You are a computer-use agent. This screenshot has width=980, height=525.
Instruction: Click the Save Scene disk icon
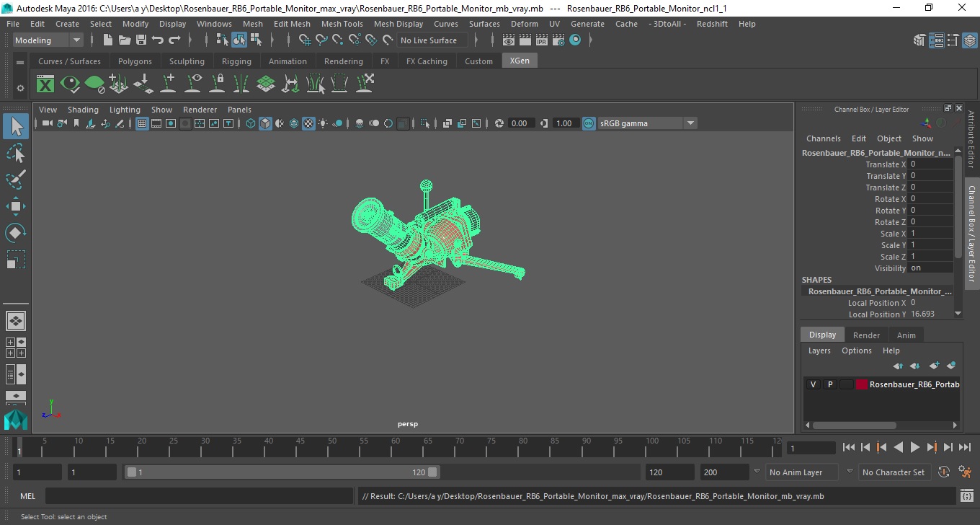(141, 40)
